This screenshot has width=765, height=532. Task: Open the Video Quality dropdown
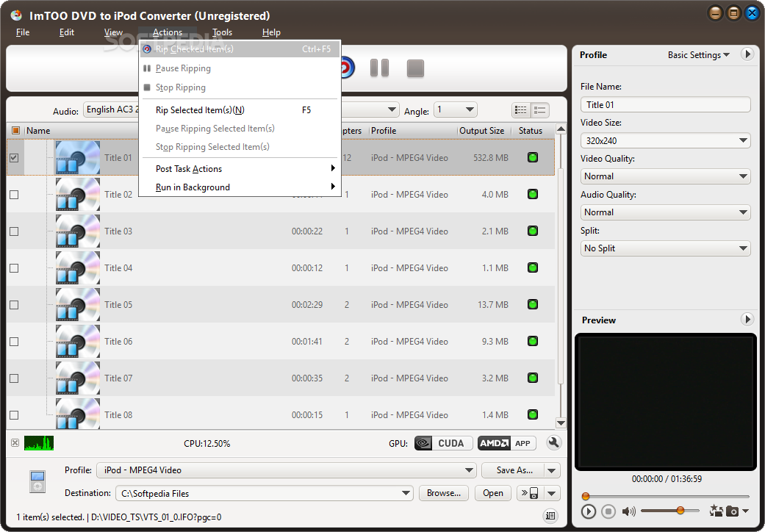[666, 176]
